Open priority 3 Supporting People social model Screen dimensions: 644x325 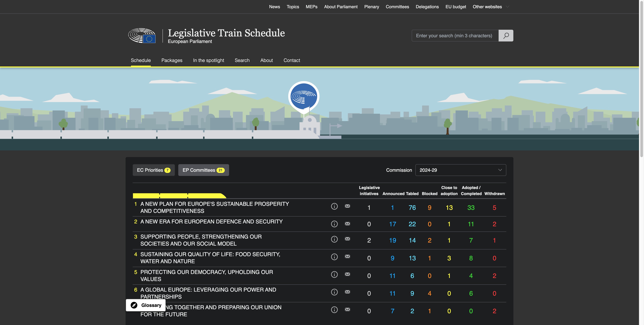pyautogui.click(x=201, y=240)
